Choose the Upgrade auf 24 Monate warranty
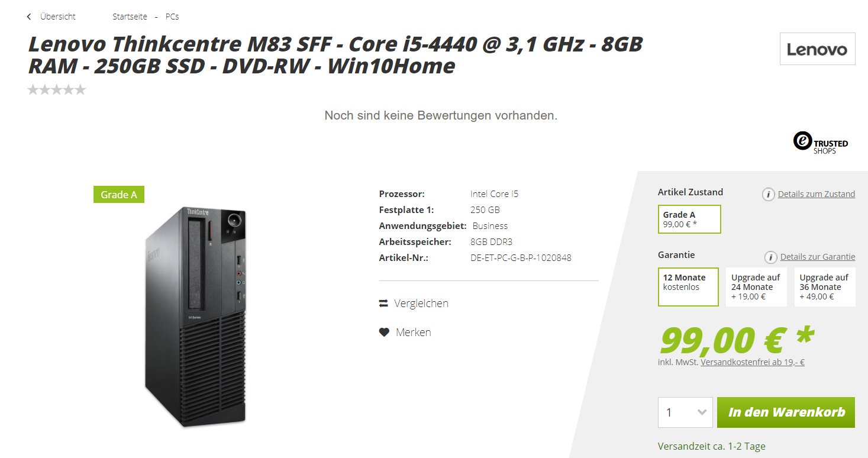 (756, 287)
